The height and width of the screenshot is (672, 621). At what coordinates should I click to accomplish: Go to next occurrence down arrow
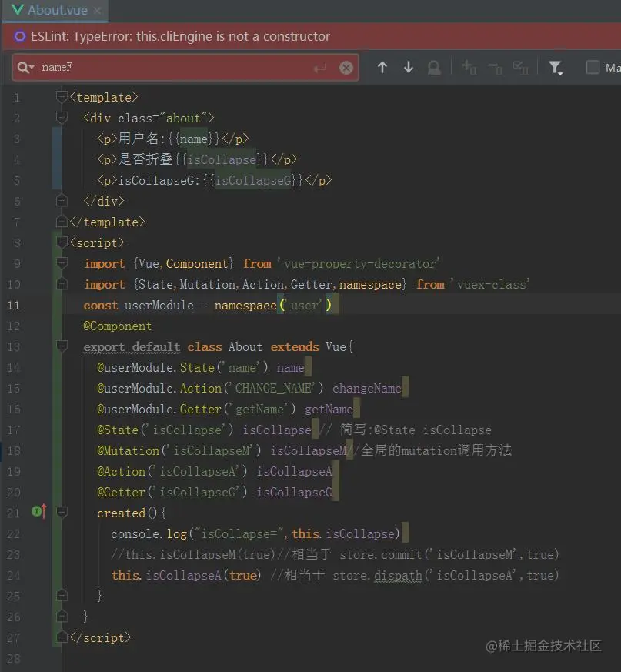pos(409,67)
